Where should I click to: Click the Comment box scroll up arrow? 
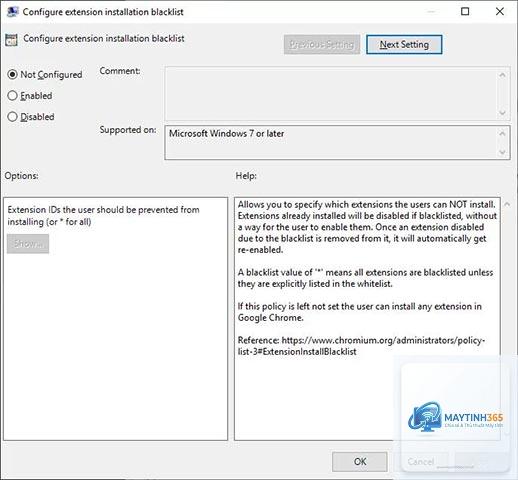coord(503,75)
